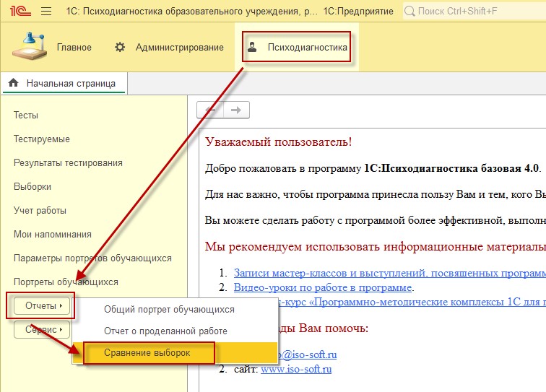Open the Психодиагностика section
Viewport: 546px width, 392px height.
tap(308, 48)
